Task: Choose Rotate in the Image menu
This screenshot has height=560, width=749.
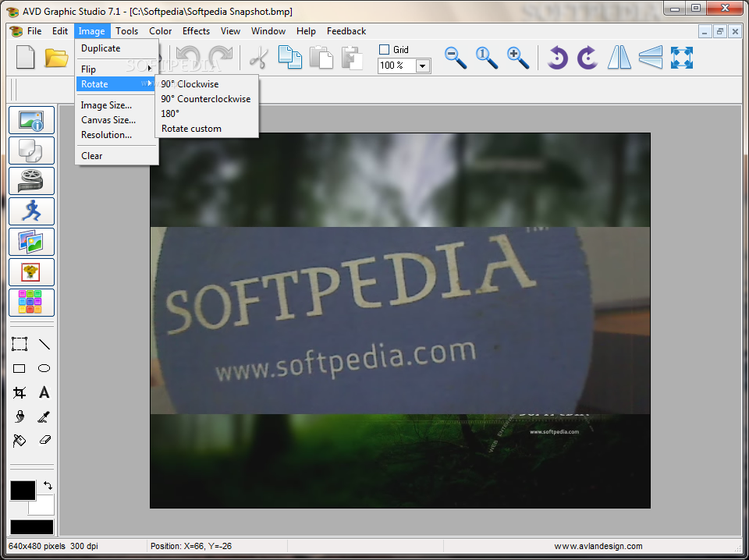Action: (x=116, y=84)
